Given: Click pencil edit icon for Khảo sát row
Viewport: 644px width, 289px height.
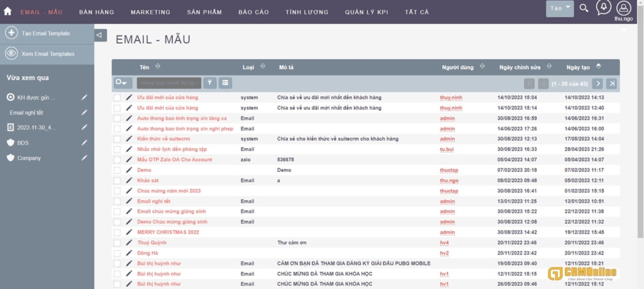Looking at the screenshot, I should (130, 180).
